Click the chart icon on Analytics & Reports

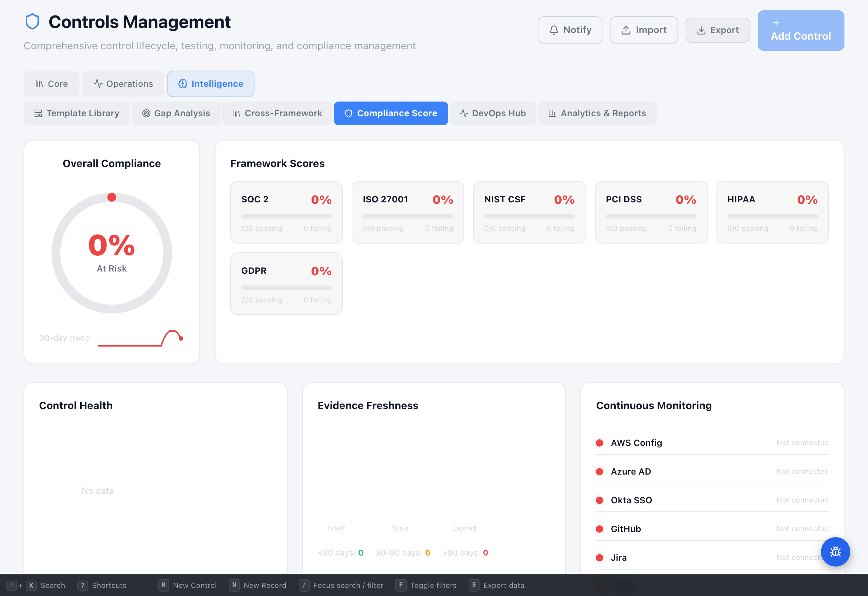click(x=553, y=113)
